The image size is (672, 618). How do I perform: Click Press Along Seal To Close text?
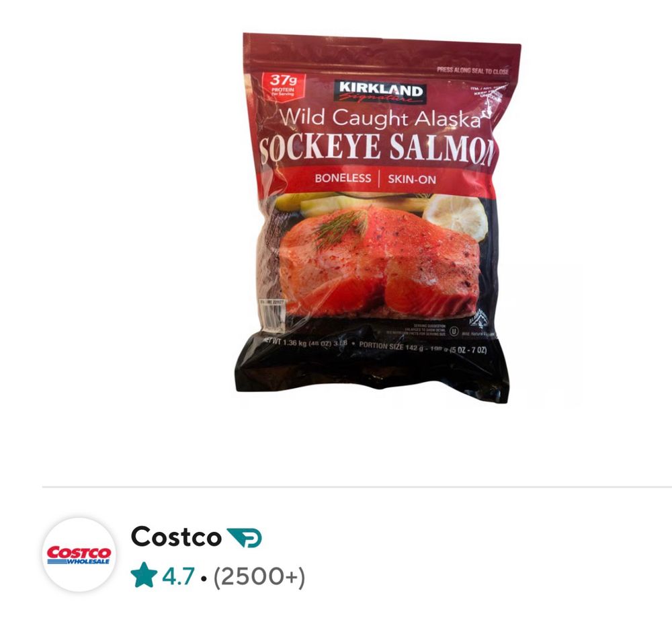(x=472, y=71)
